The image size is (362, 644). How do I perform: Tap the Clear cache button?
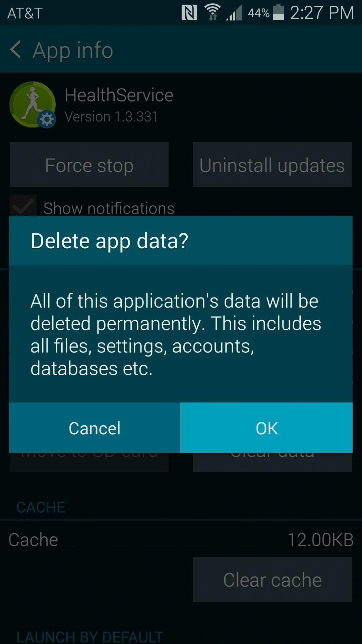click(272, 579)
